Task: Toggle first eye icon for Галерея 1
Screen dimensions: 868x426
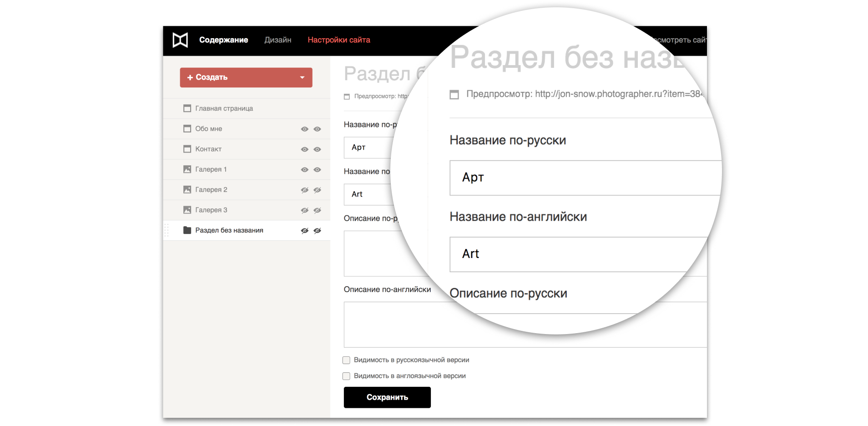Action: coord(305,170)
